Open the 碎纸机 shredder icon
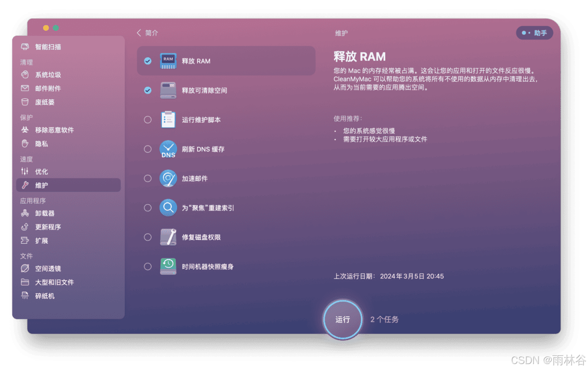 (25, 296)
